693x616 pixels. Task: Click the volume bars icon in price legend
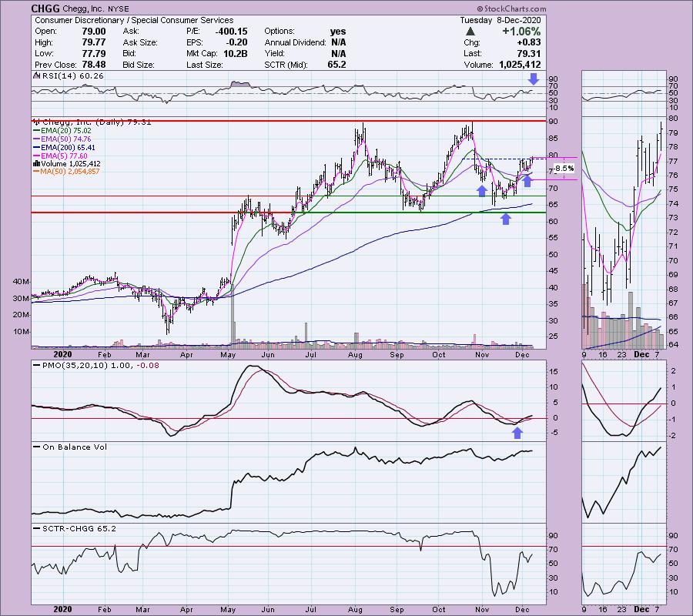(x=36, y=163)
